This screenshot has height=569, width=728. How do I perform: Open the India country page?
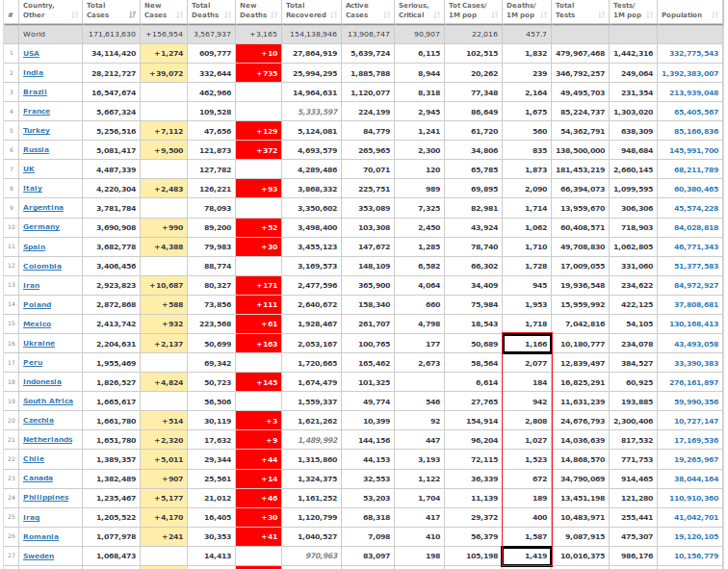[x=33, y=73]
